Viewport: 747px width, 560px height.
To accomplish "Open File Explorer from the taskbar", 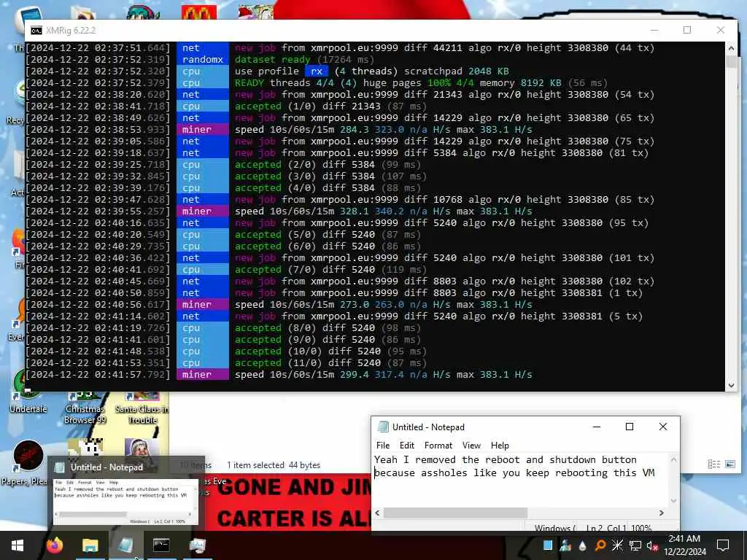I will pos(90,545).
